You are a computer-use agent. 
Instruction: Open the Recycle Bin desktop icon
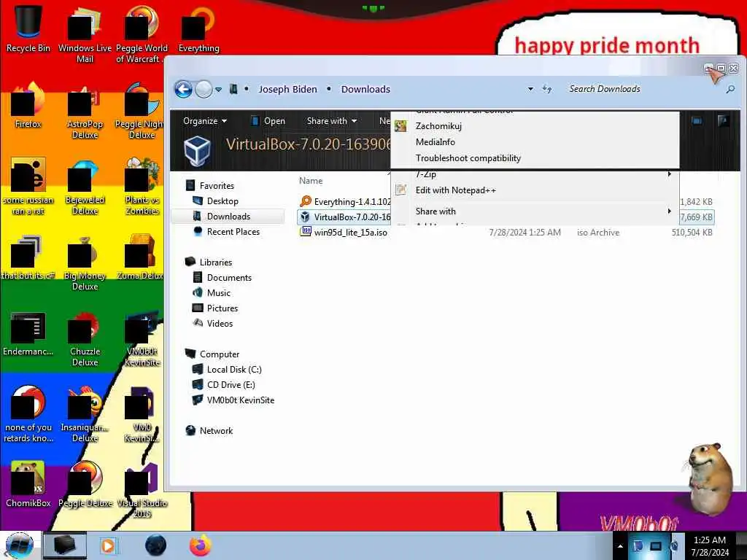point(28,28)
